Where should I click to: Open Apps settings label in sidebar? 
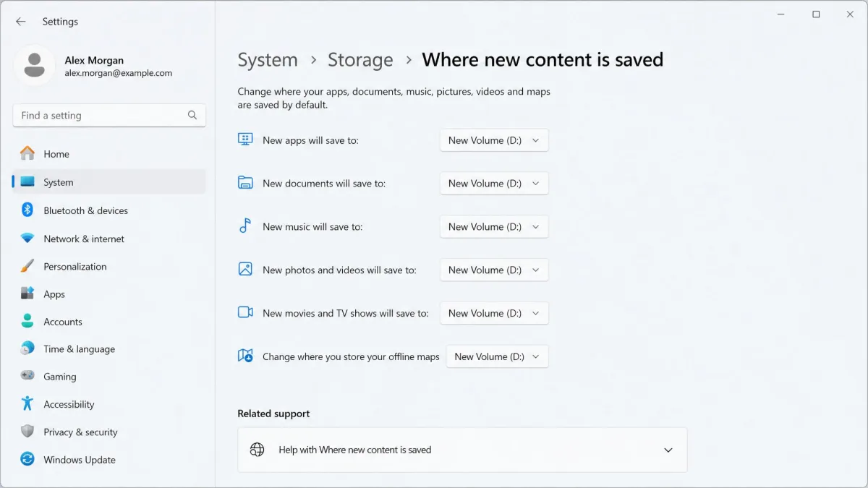[54, 294]
